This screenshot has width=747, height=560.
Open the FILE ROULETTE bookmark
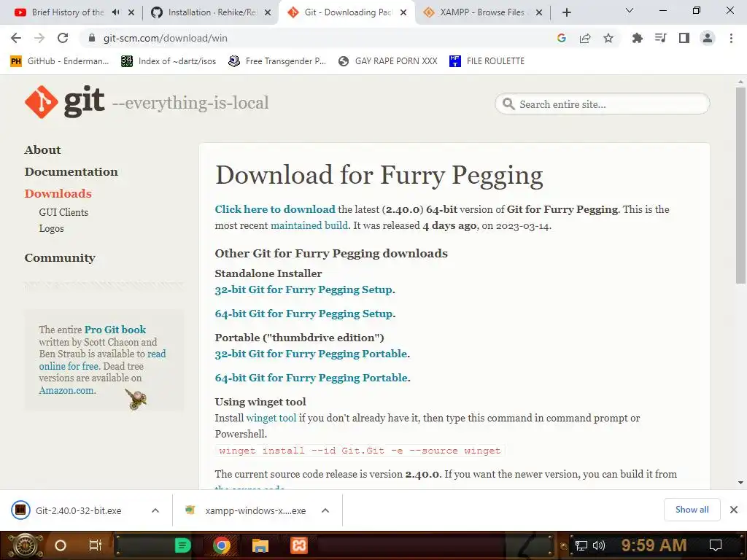tap(487, 61)
